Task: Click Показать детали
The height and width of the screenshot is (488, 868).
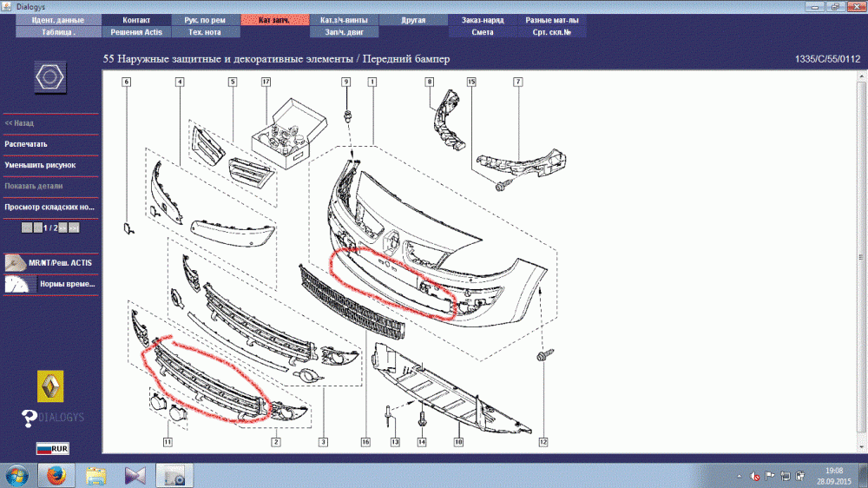Action: coord(34,186)
